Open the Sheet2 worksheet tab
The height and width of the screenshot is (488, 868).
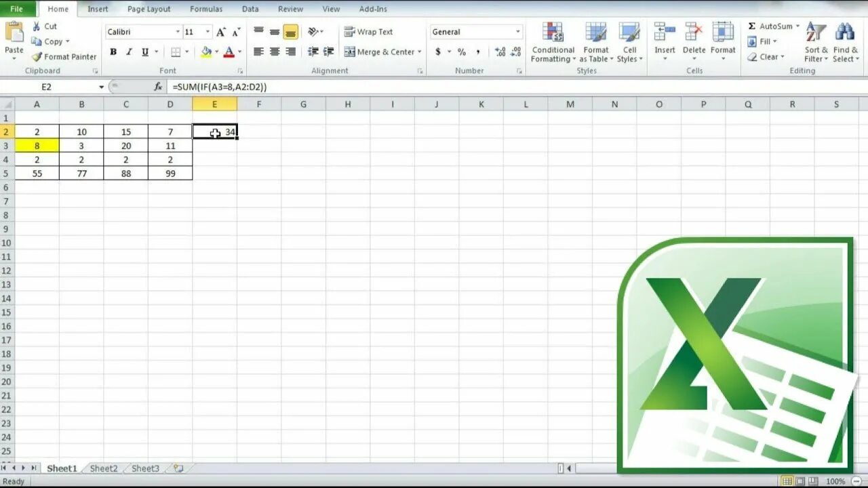point(104,468)
